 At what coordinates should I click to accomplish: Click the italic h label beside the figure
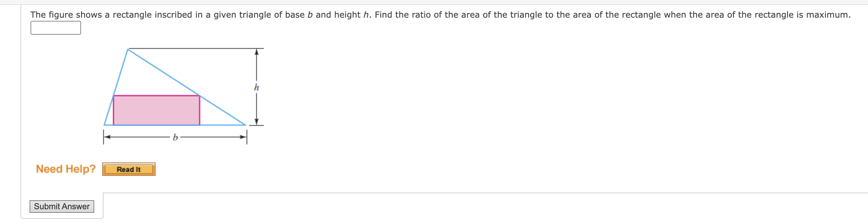point(257,87)
